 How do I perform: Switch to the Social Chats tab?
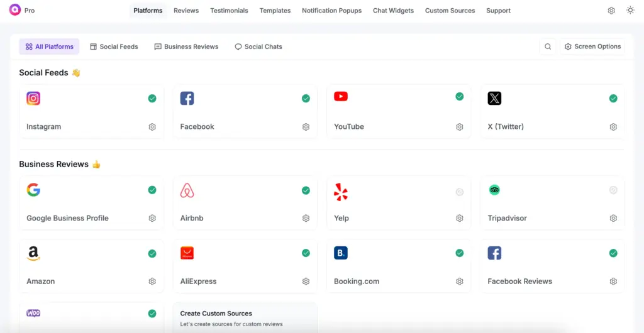coord(258,46)
